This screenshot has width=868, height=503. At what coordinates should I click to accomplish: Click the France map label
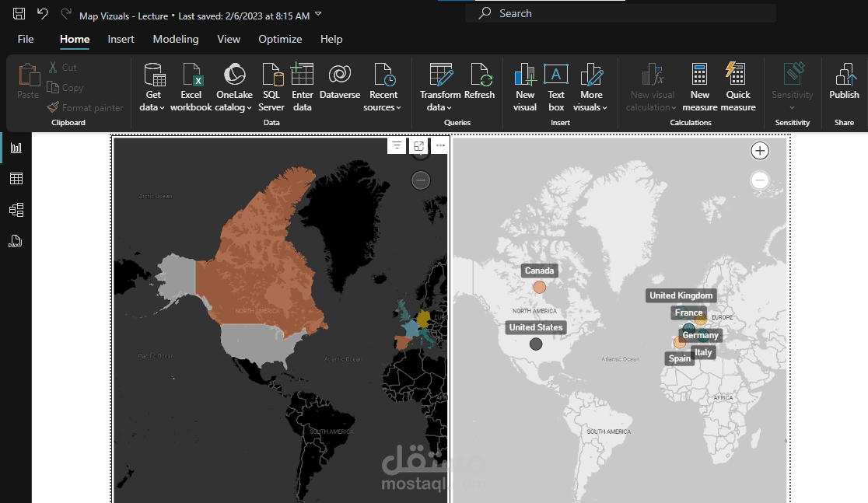click(x=688, y=313)
